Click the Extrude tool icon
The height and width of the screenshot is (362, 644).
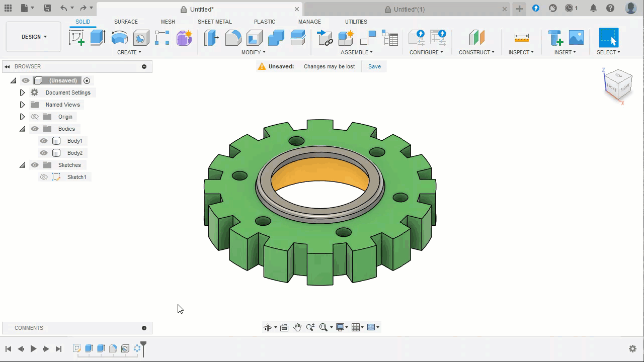98,38
